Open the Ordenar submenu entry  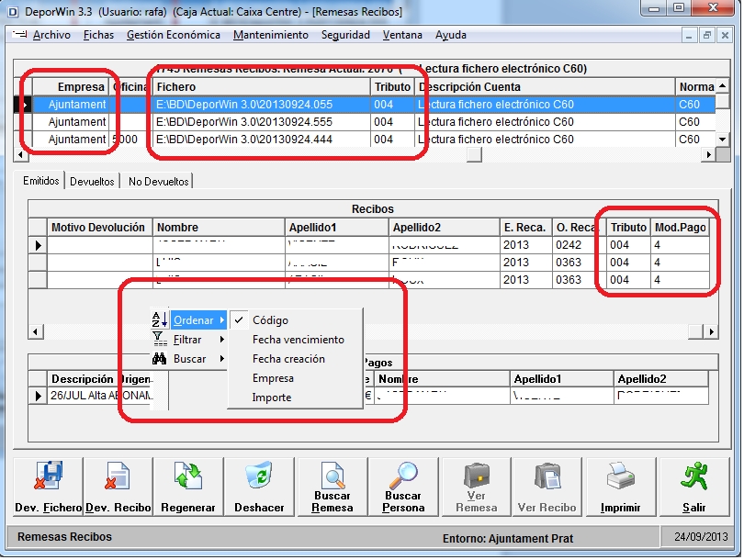click(198, 320)
